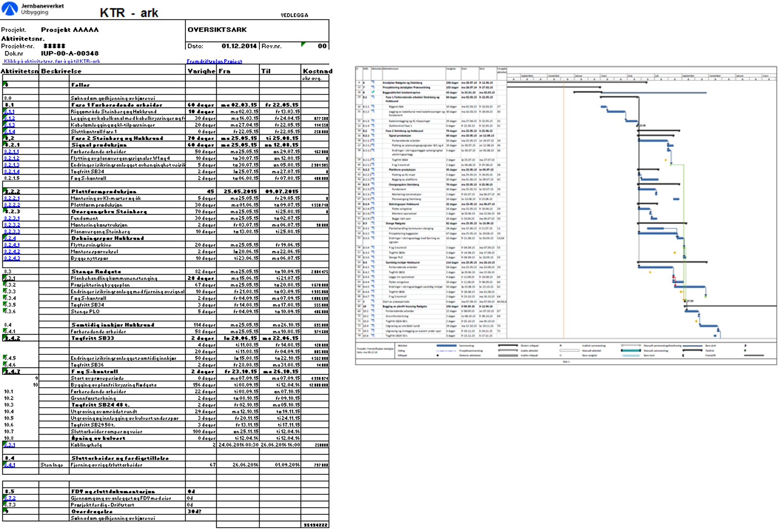Follow activity link 8.2.1.2

[x=12, y=159]
